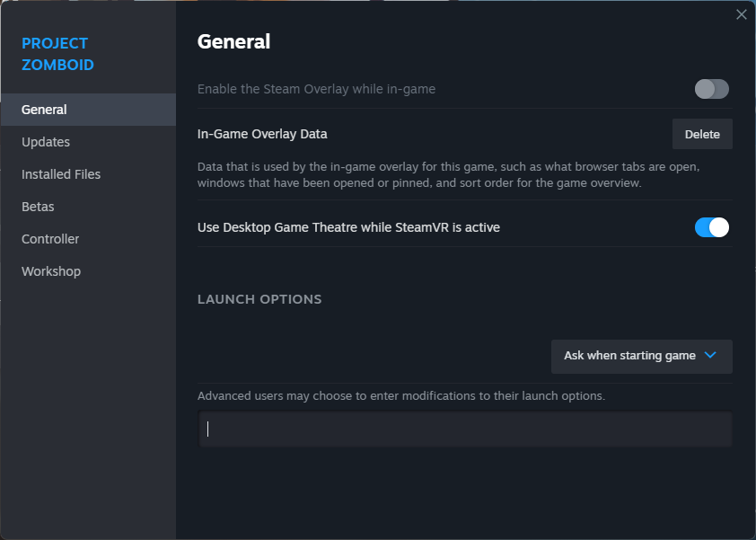The width and height of the screenshot is (756, 540).
Task: Close the properties window with the X icon
Action: (741, 14)
